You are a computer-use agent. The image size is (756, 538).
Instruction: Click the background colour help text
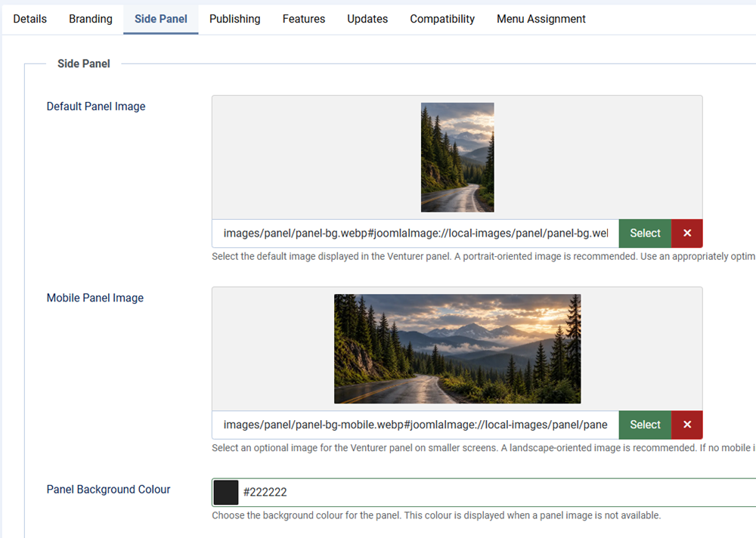coord(436,515)
